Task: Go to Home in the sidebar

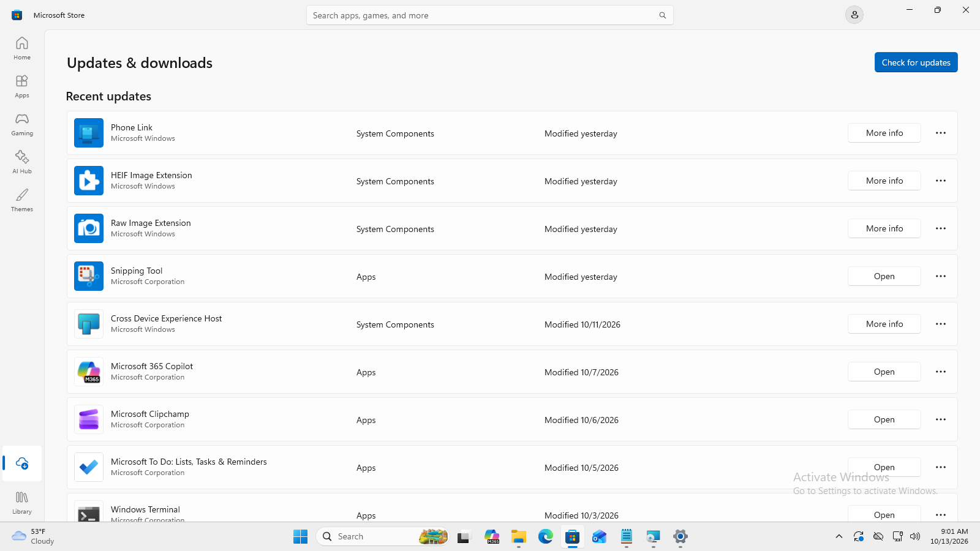Action: 22,48
